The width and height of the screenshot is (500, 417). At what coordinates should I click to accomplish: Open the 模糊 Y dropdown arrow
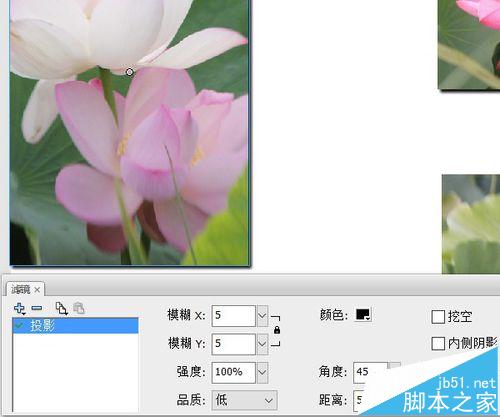pos(262,344)
